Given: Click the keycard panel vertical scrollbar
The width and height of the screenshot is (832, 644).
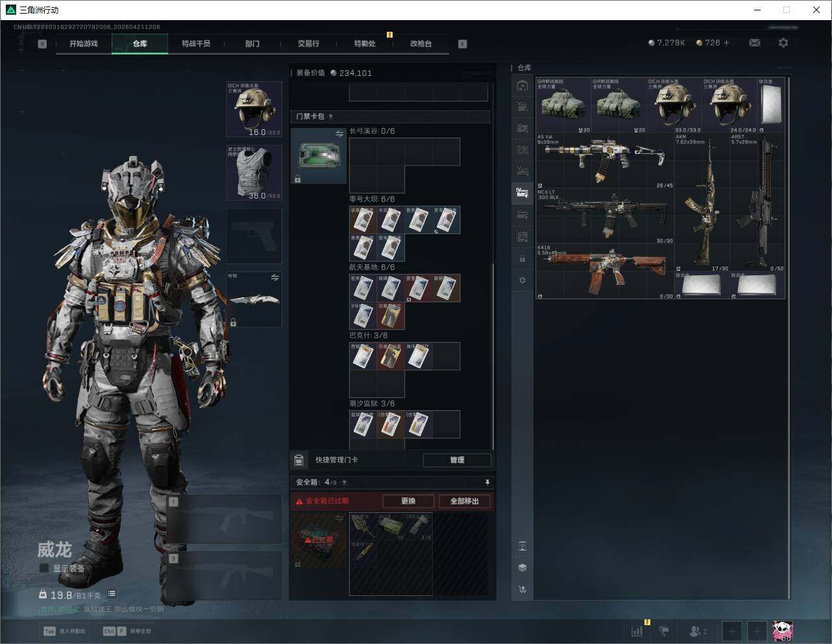Looking at the screenshot, I should pos(493,355).
